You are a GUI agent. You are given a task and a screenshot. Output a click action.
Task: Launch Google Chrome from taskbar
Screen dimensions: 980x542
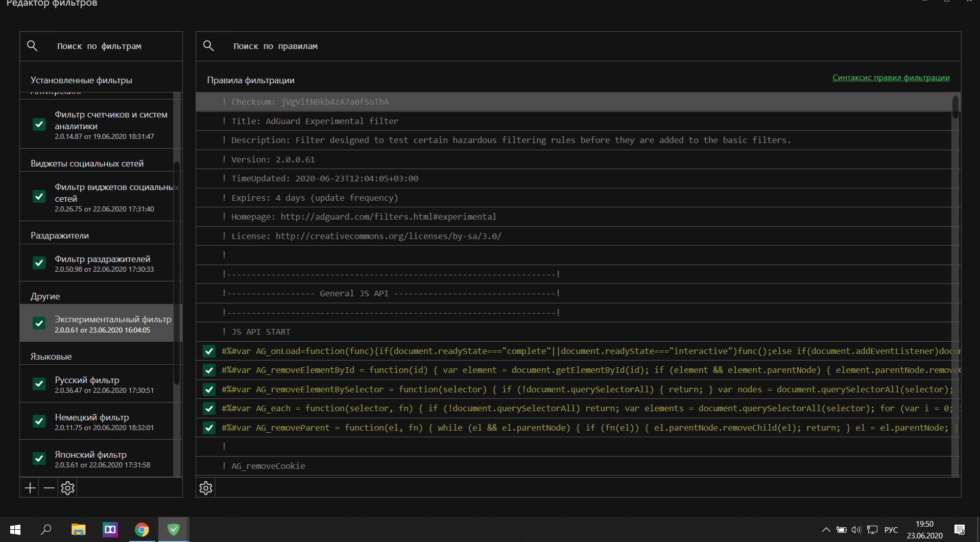tap(142, 530)
